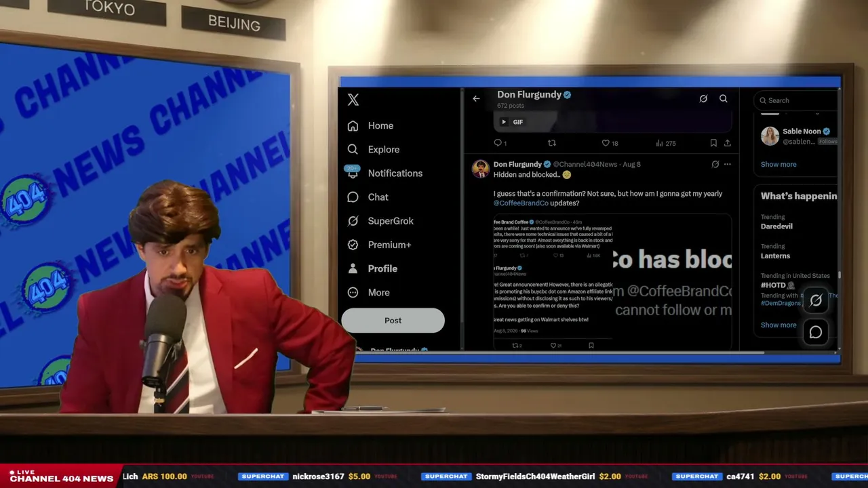Image resolution: width=868 pixels, height=488 pixels.
Task: Open Don Flurgundy's avatar on the Aug 8 post
Action: tap(481, 169)
